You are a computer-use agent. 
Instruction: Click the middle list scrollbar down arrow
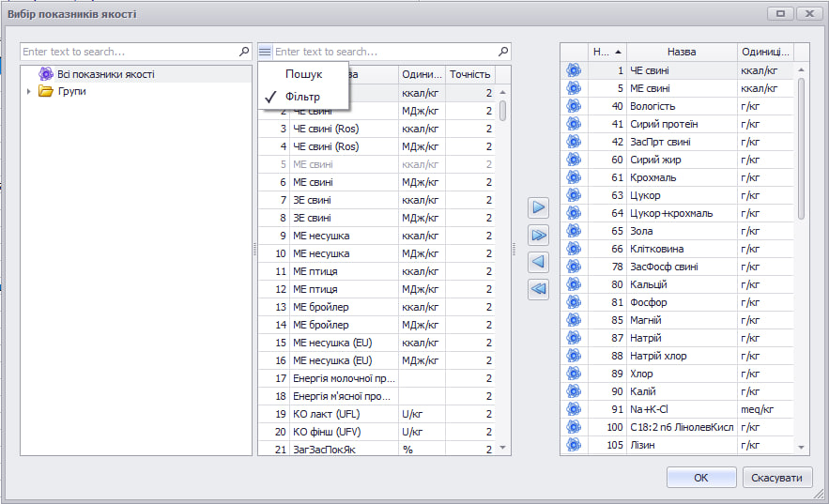tap(503, 448)
